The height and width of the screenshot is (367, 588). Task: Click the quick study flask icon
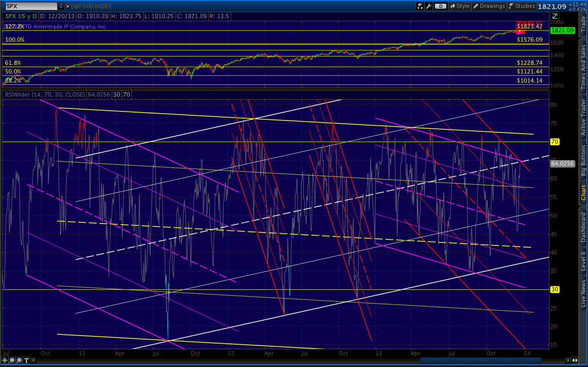coord(420,6)
